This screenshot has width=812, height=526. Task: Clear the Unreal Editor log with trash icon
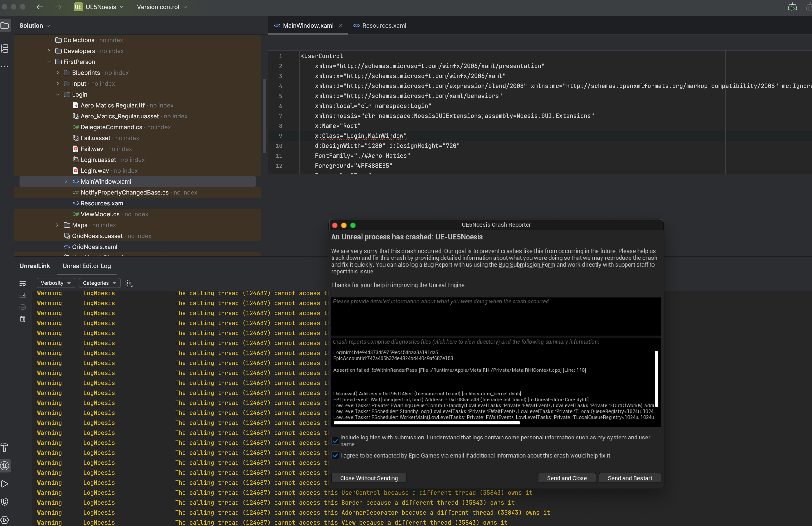[22, 319]
